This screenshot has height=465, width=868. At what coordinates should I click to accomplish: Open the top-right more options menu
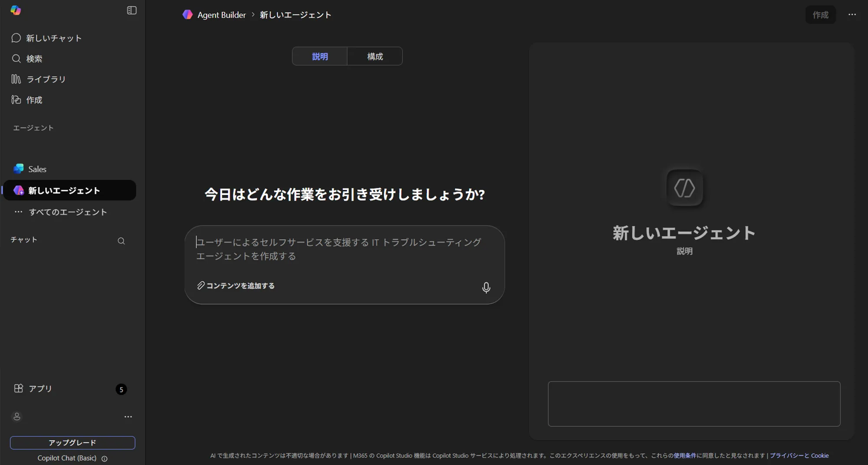coord(852,15)
